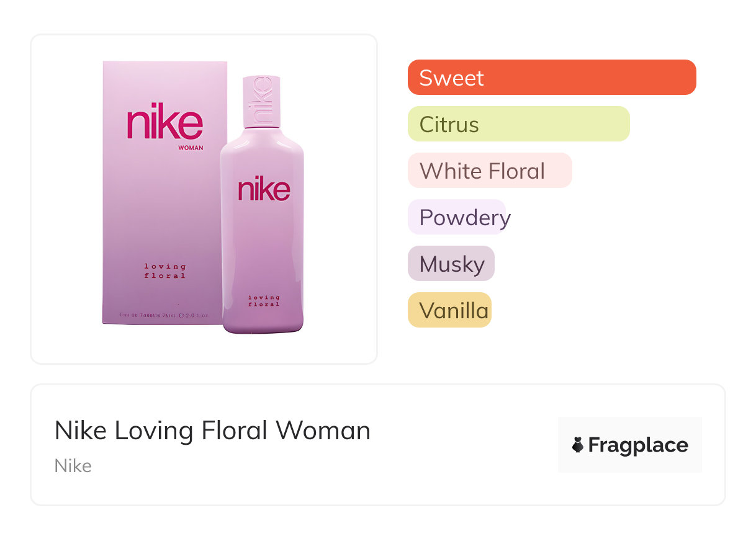Click the 'loving floral' text on the bottle
This screenshot has height=536, width=756.
[264, 301]
